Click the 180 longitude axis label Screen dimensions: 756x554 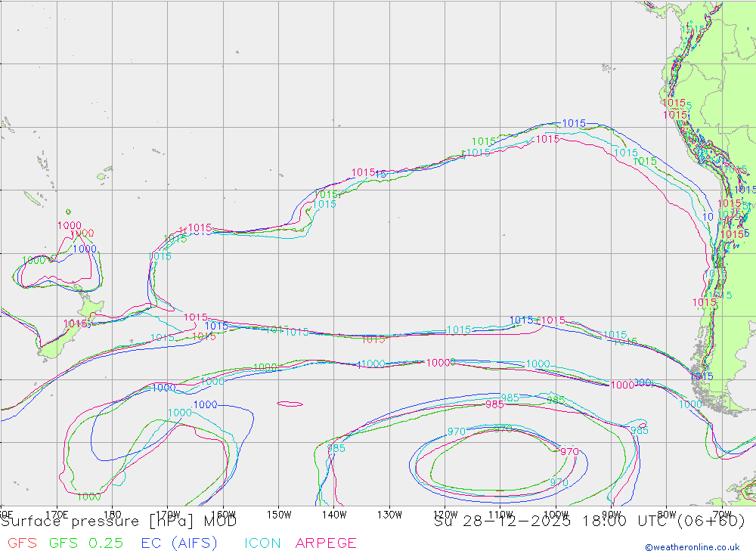(112, 514)
